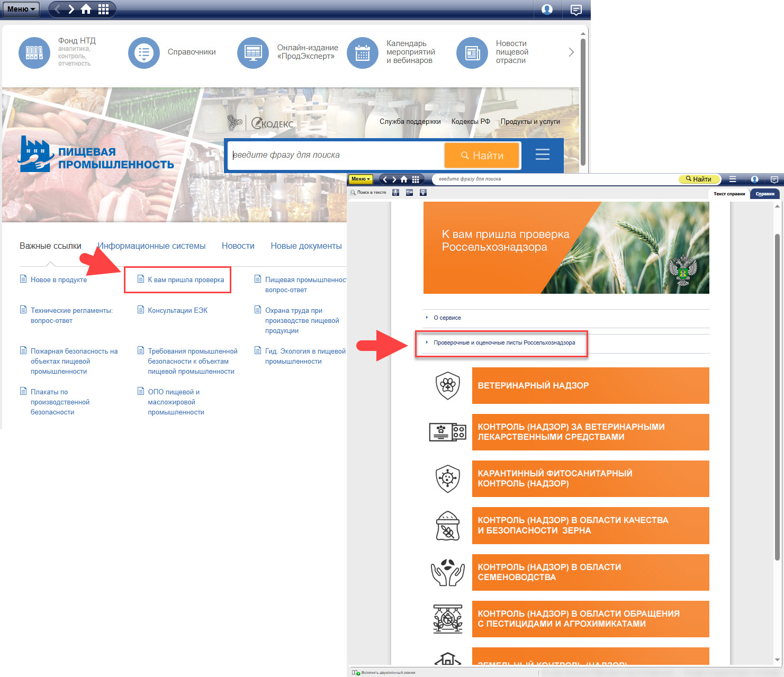Open the hamburger menu beside the orange Найти button
This screenshot has width=784, height=677.
[x=543, y=155]
